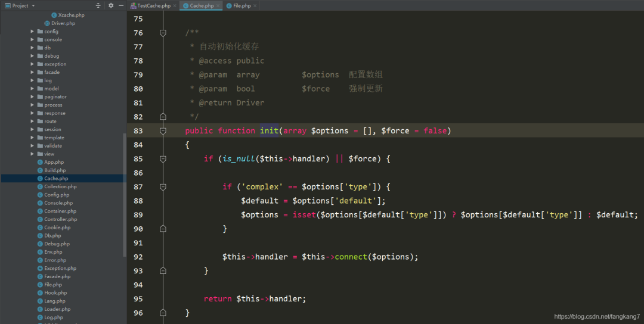
Task: Click fold end marker at line 82
Action: click(x=163, y=117)
